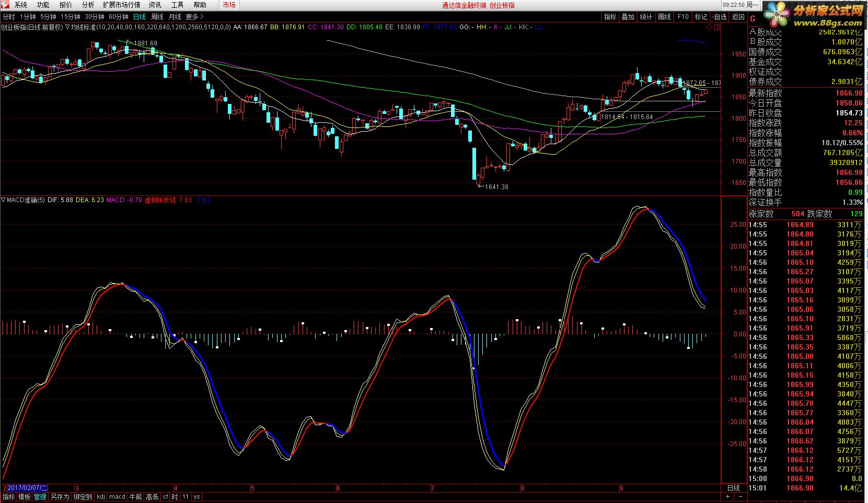Click the minus zoom button at bottom right
The image size is (868, 503).
741,497
